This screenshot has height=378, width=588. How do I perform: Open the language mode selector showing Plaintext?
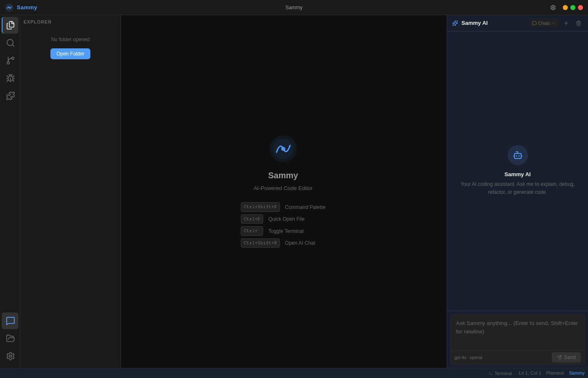point(555,373)
